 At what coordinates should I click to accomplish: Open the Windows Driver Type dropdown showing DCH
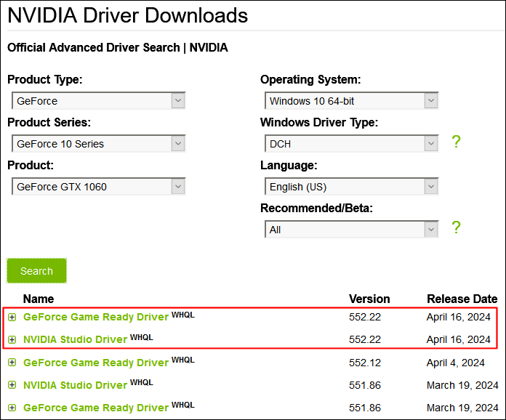tap(352, 144)
